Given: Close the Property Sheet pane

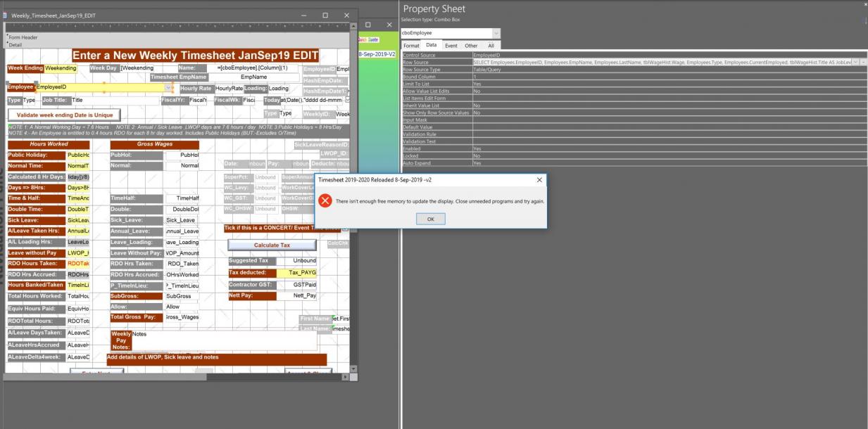Looking at the screenshot, I should coord(864,4).
